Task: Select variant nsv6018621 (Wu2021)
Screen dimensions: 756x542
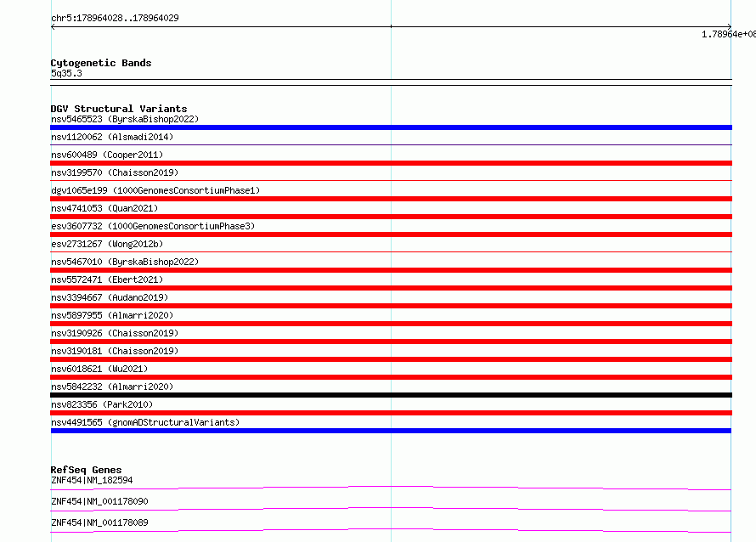Action: point(99,369)
